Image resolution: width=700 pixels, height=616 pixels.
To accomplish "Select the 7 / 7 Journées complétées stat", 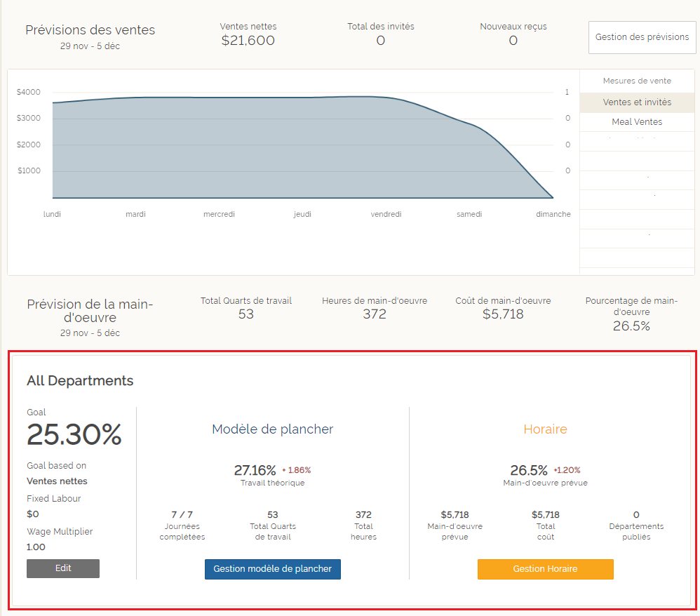I will (182, 515).
